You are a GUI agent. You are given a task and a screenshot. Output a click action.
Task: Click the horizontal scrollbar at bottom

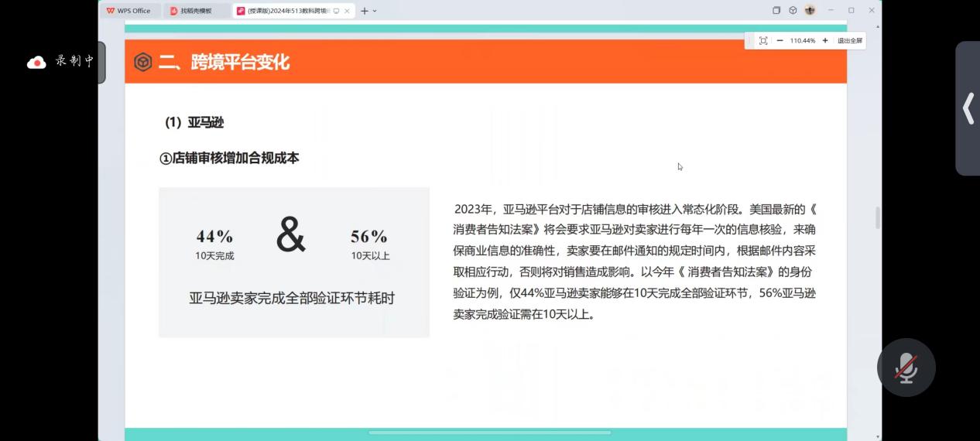click(x=490, y=432)
